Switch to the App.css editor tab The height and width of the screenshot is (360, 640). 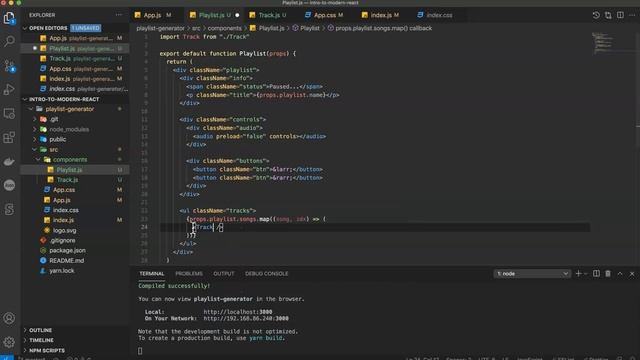[325, 15]
